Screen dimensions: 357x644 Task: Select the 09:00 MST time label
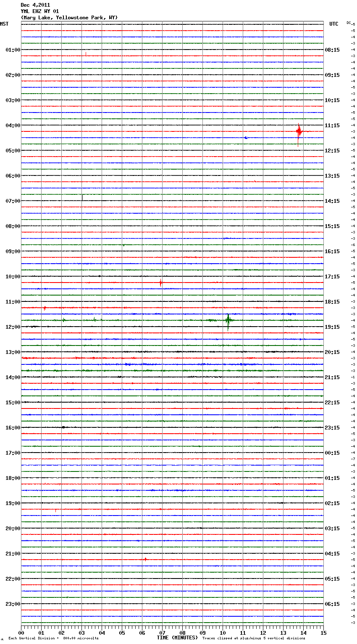click(x=13, y=251)
